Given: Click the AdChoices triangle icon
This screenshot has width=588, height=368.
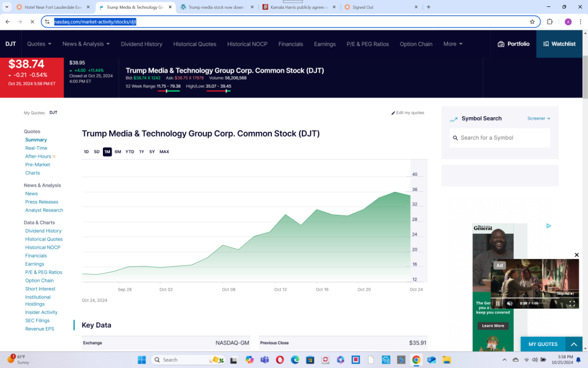Looking at the screenshot, I should [x=549, y=226].
